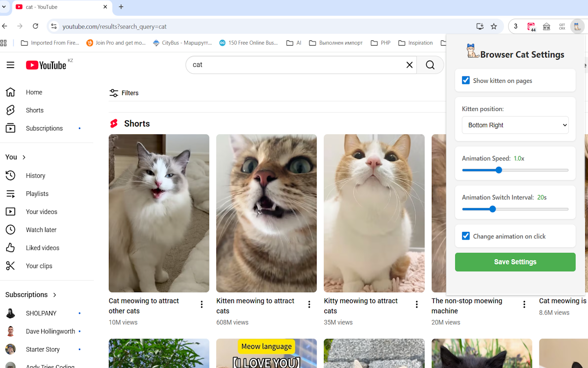Screen dimensions: 588x368
Task: Open more options for 'Kitty meowing to attract cats'
Action: point(417,304)
